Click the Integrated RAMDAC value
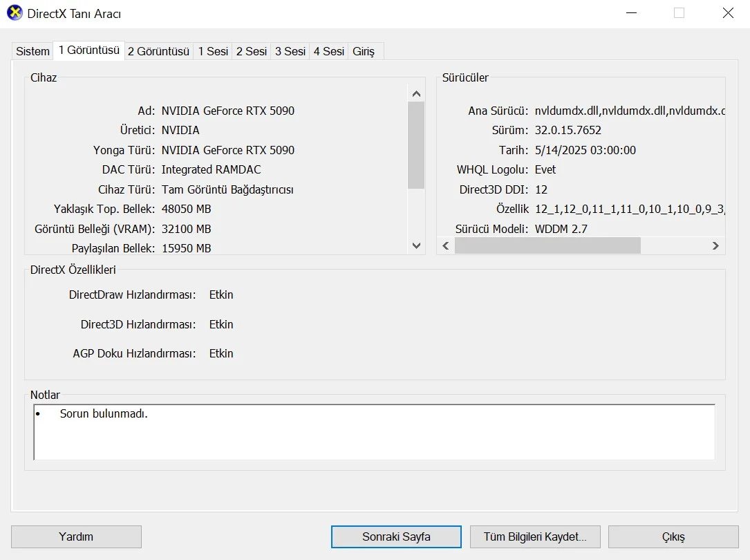Image resolution: width=750 pixels, height=560 pixels. (211, 170)
